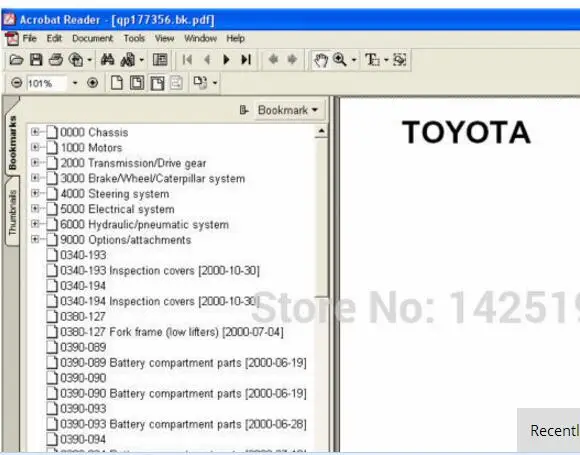
Task: Click the expand current bookmark icon
Action: tap(243, 110)
